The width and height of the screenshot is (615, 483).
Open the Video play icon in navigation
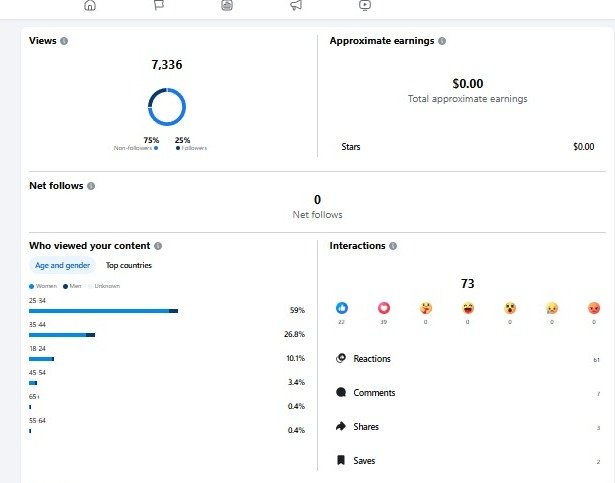pyautogui.click(x=365, y=5)
